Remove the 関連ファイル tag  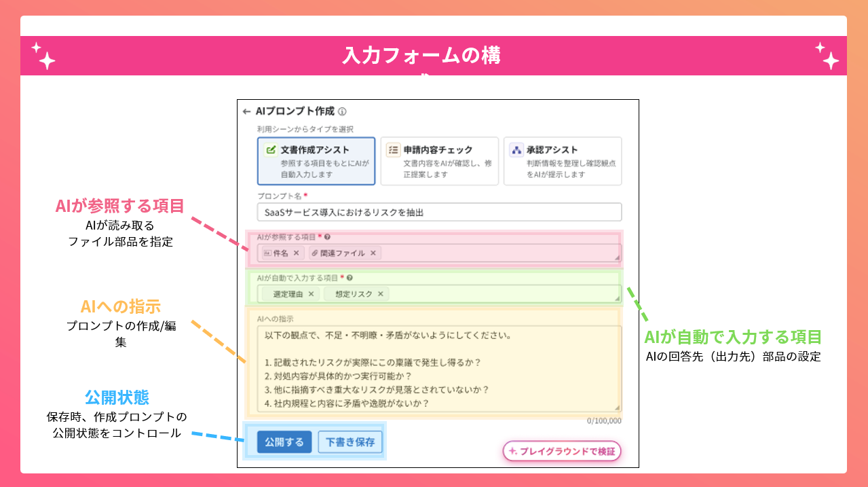tap(373, 253)
